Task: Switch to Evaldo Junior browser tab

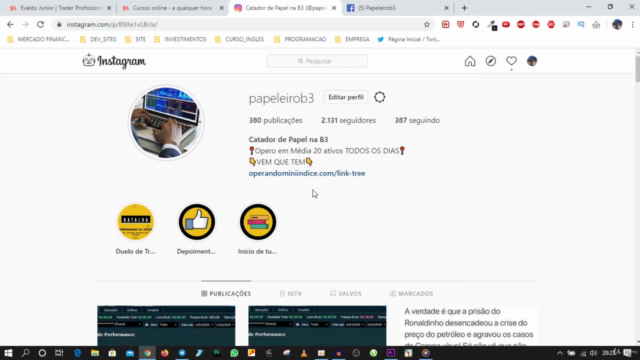Action: [x=60, y=8]
